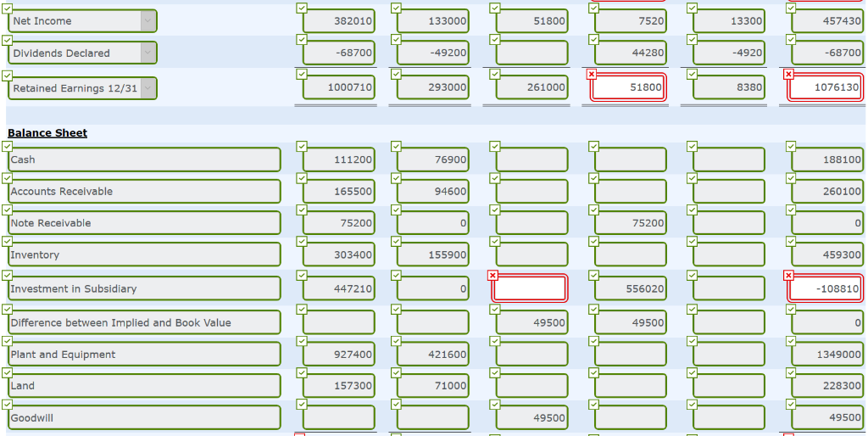Click the green check left of Dividends Declared

7,41
